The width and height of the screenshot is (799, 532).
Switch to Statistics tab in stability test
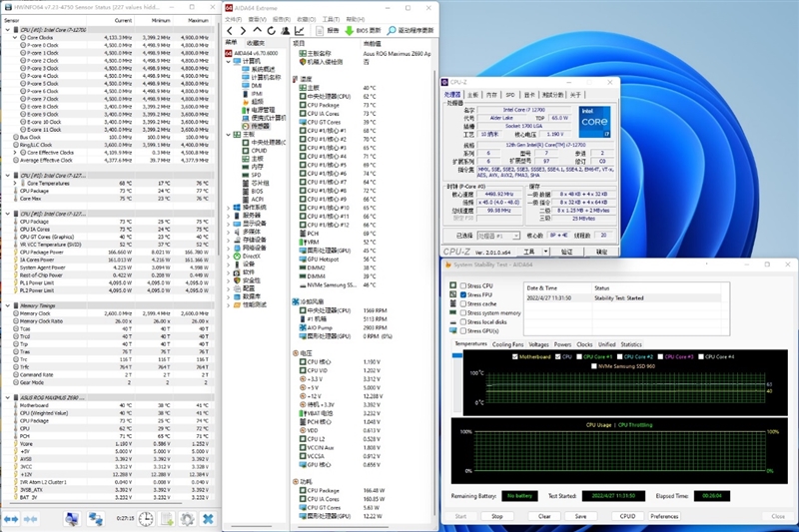click(x=631, y=344)
